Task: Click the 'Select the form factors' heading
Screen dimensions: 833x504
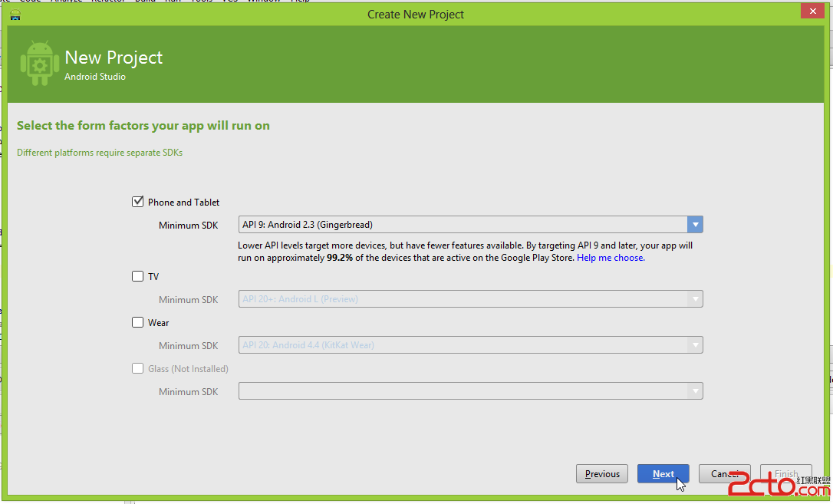Action: point(143,125)
